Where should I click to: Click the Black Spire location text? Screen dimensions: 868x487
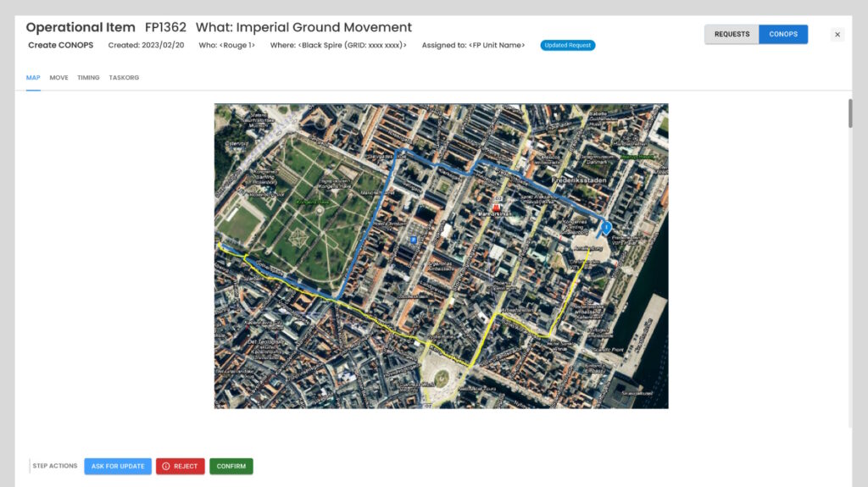[x=338, y=46]
